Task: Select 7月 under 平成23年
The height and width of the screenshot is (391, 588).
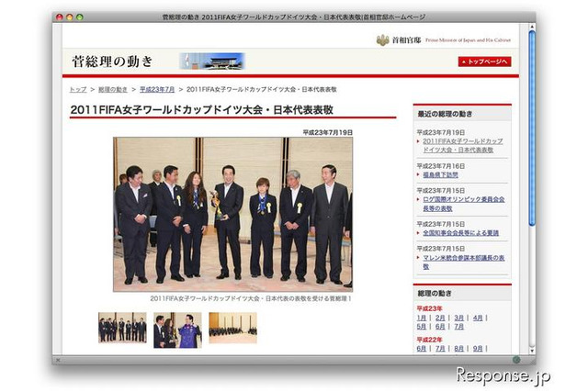Action: tap(459, 327)
